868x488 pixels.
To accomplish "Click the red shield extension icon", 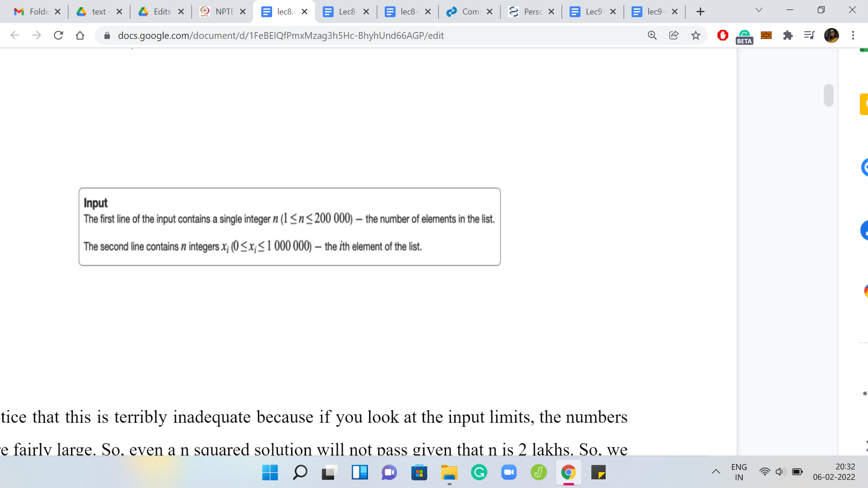I will 722,35.
